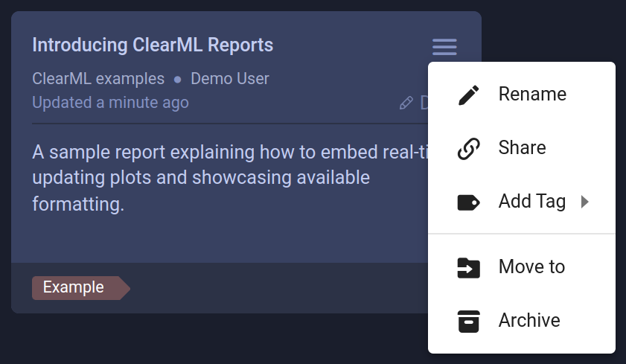Click the folder arrow Move to icon
Viewport: 626px width, 364px height.
[468, 267]
